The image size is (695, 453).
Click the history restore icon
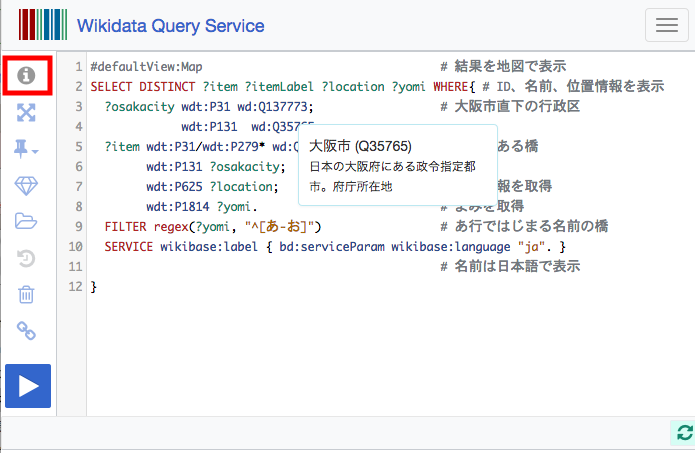[26, 258]
